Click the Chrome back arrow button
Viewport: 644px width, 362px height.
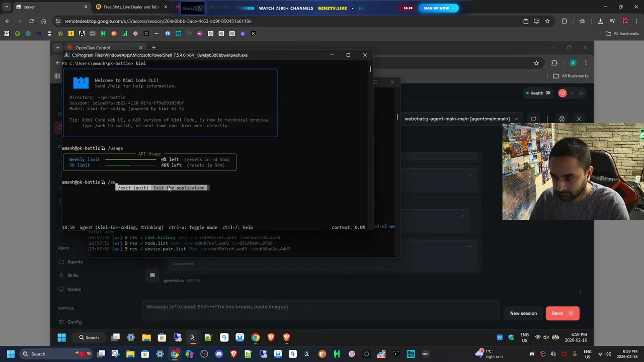(x=7, y=21)
